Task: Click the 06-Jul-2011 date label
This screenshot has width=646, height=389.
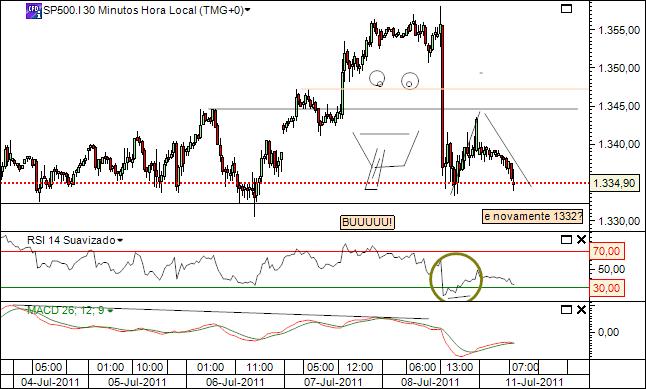Action: coord(235,382)
